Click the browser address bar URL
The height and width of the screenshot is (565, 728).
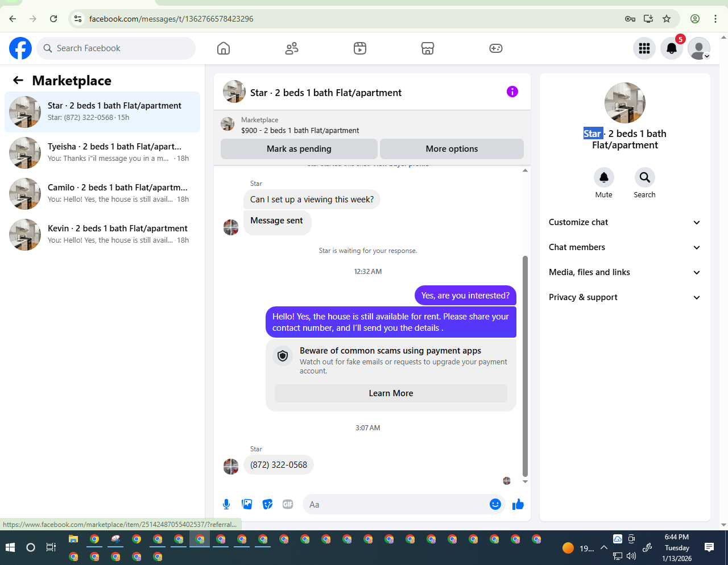[x=171, y=19]
